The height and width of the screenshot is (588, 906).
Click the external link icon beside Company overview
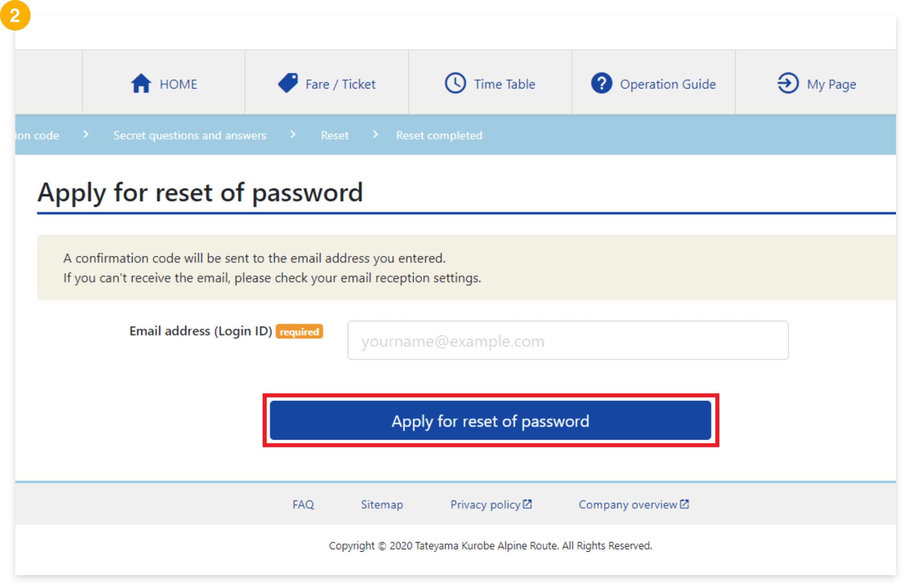click(684, 504)
